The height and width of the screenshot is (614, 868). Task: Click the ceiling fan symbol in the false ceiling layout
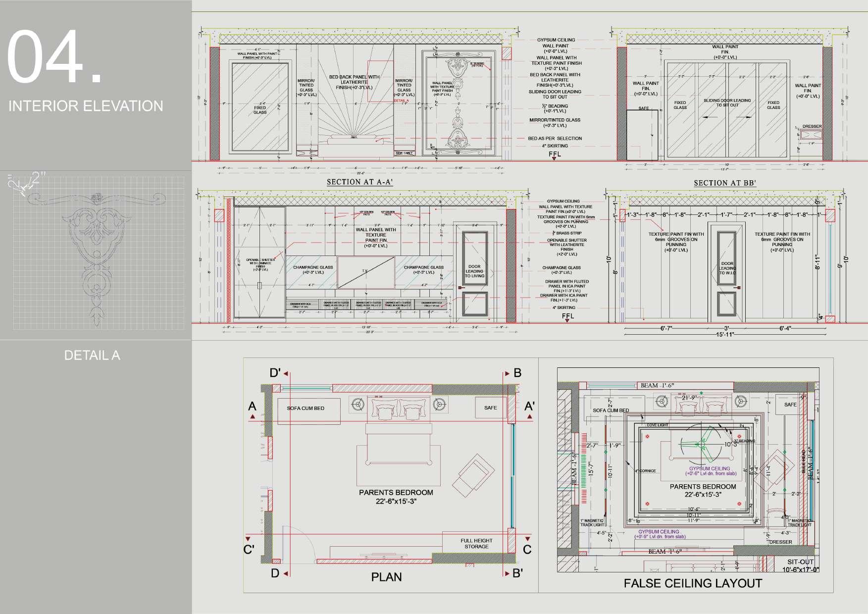pyautogui.click(x=702, y=444)
